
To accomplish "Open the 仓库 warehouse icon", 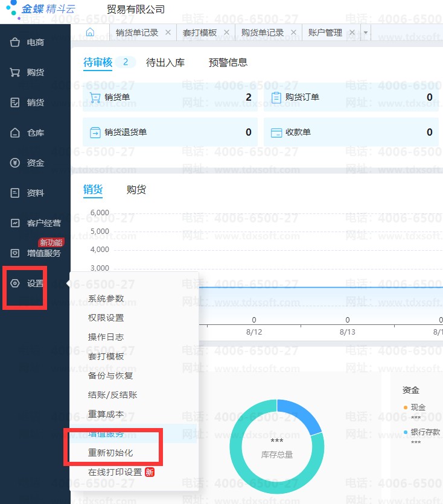I will coord(15,133).
